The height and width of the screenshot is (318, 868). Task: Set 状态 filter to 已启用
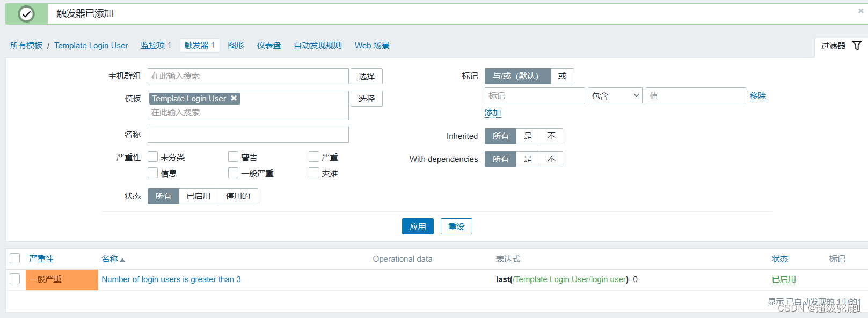[x=199, y=196]
